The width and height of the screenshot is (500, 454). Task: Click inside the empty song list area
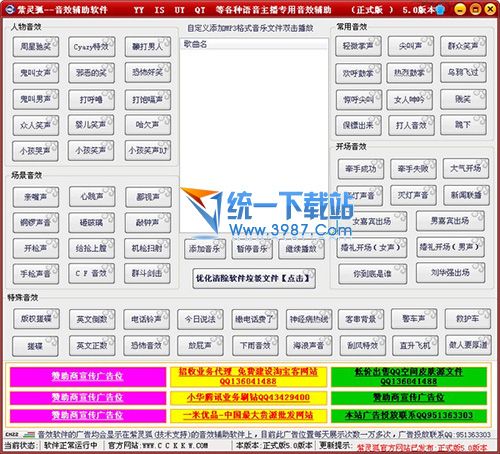(x=254, y=140)
